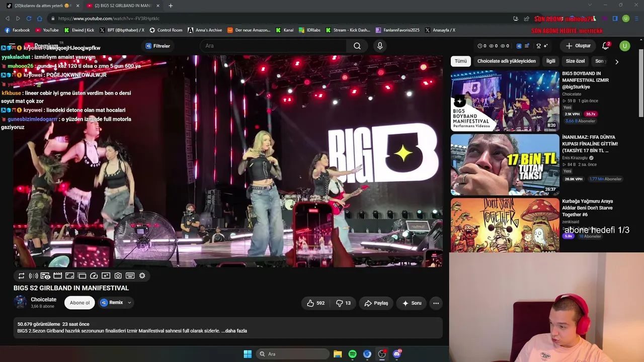Image resolution: width=644 pixels, height=362 pixels.
Task: Open Discord from the taskbar
Action: coord(396,354)
